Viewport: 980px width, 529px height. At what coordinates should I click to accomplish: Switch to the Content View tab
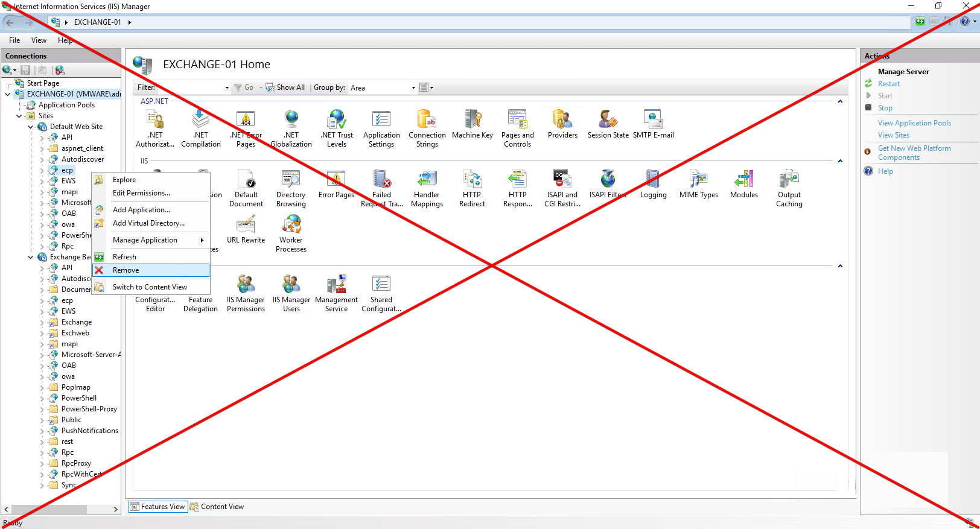point(217,507)
